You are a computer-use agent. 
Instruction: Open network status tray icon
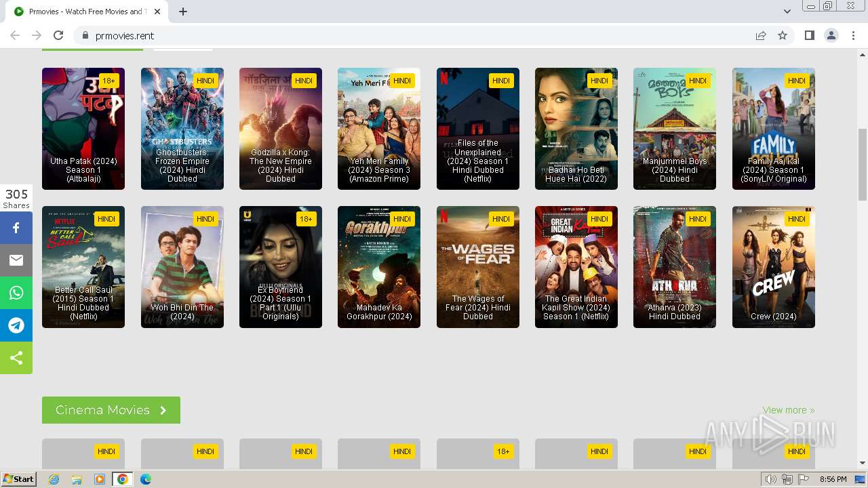(787, 479)
